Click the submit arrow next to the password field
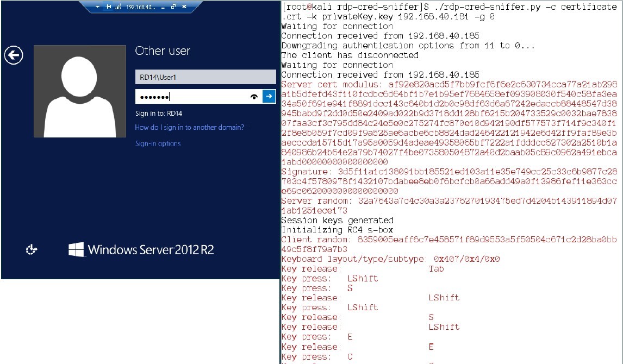 coord(269,96)
